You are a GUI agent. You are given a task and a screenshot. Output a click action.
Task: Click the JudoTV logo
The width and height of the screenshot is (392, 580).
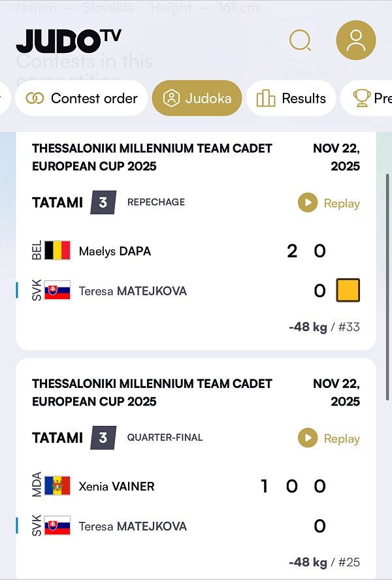pos(69,40)
